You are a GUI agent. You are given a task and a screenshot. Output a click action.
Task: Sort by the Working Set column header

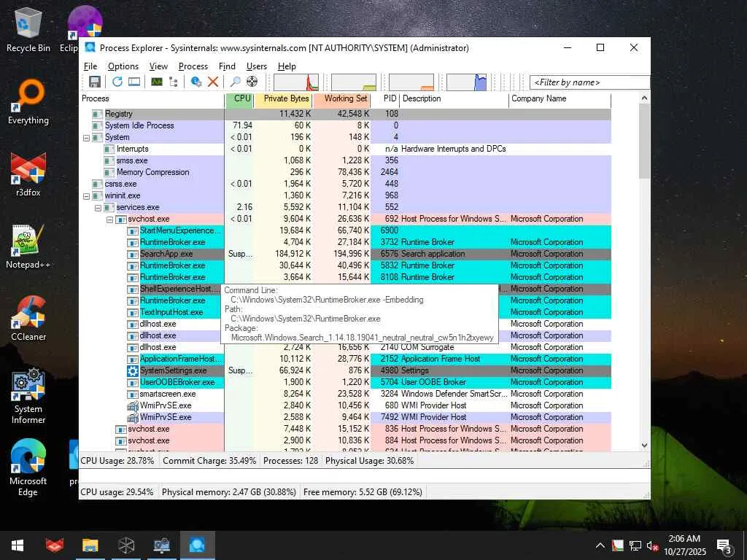tap(341, 98)
